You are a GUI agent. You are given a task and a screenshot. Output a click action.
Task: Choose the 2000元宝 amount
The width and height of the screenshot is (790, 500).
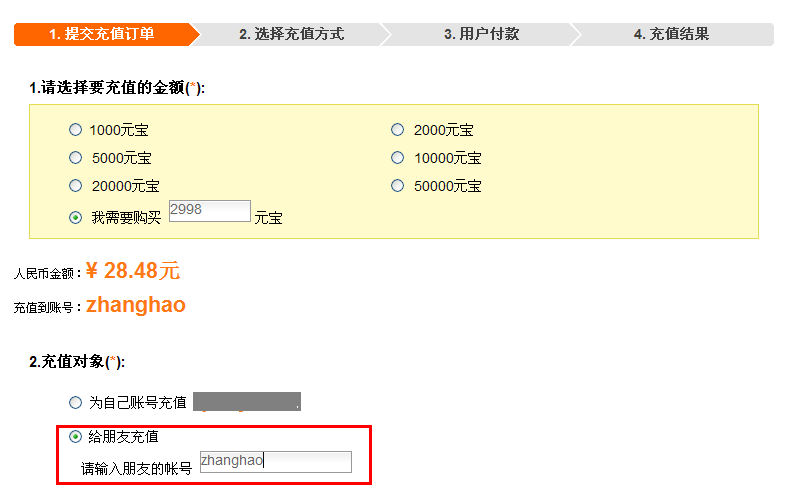click(x=398, y=130)
